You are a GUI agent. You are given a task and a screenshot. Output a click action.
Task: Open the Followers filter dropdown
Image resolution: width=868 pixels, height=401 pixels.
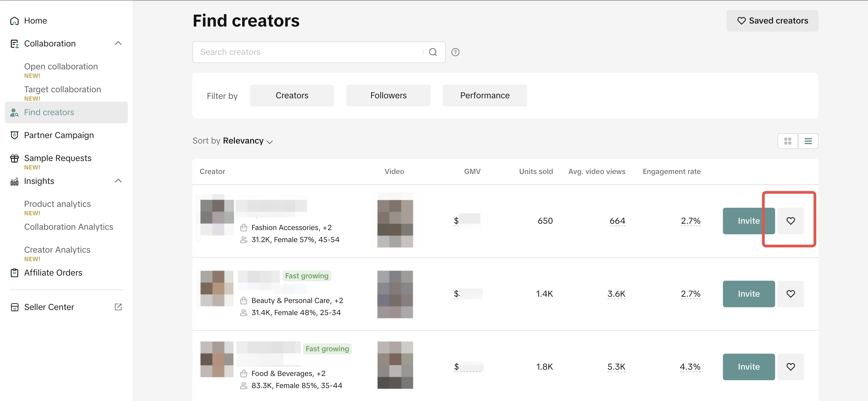pos(388,96)
